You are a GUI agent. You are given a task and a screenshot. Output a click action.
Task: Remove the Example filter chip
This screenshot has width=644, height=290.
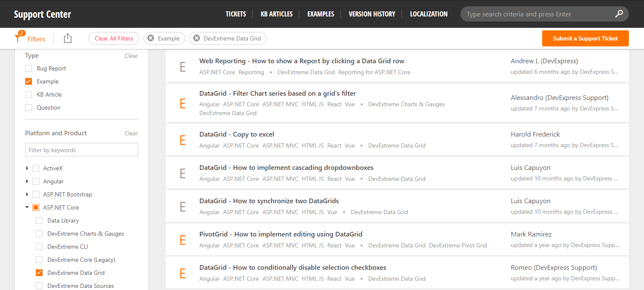[x=151, y=38]
